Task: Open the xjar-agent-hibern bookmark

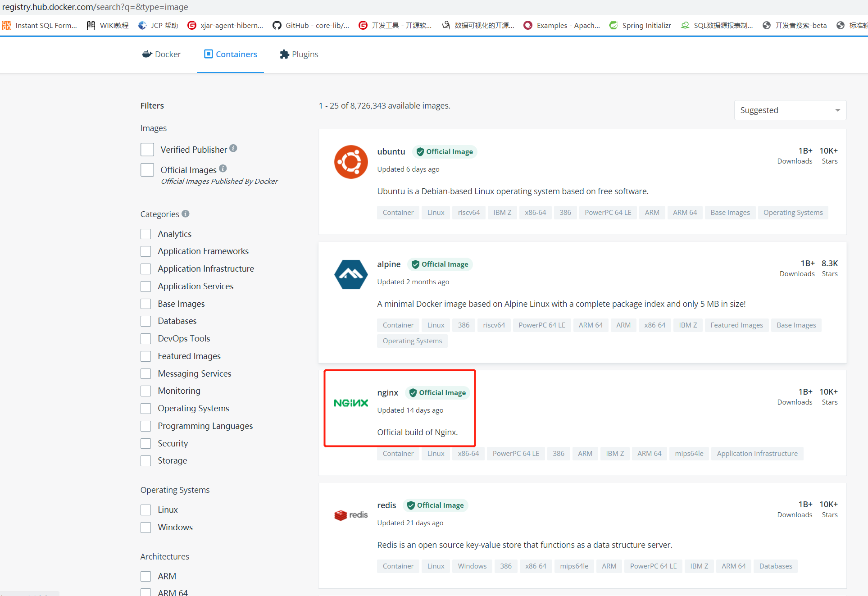Action: 225,25
